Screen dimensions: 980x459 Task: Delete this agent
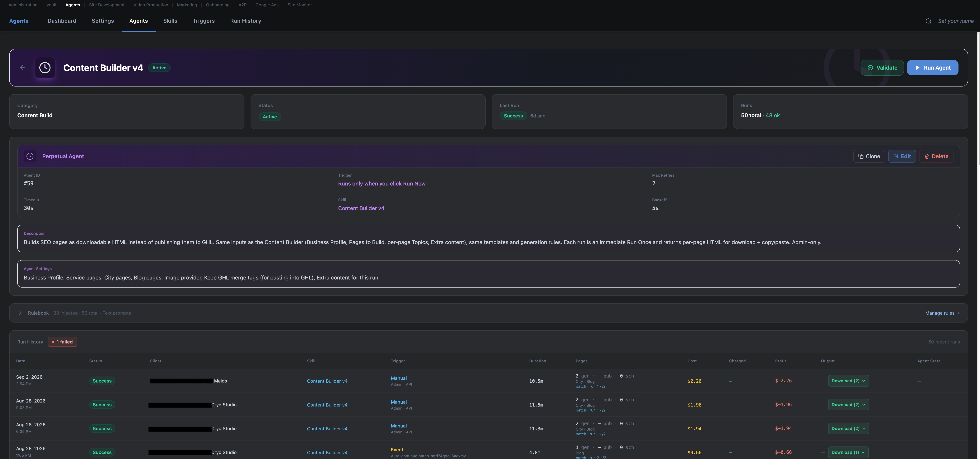936,156
